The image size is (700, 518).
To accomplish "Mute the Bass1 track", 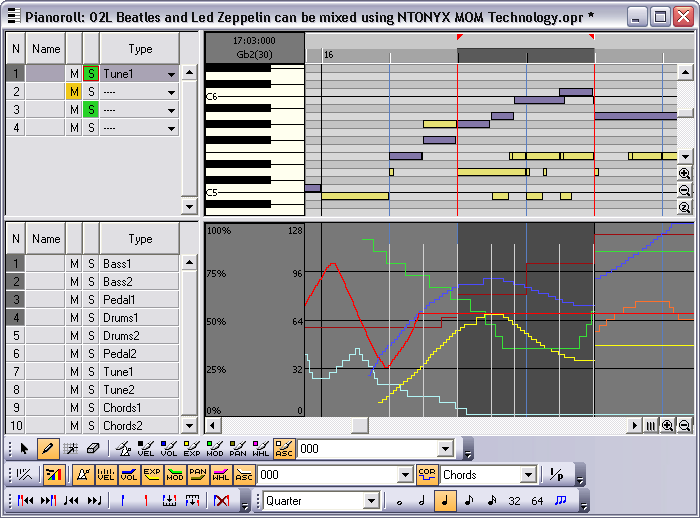I will pyautogui.click(x=73, y=264).
